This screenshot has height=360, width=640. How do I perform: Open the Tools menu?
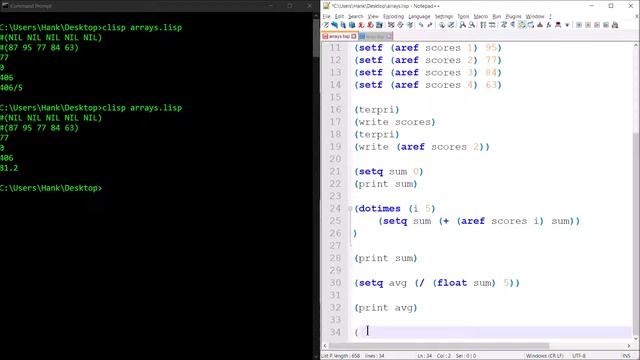tap(463, 16)
